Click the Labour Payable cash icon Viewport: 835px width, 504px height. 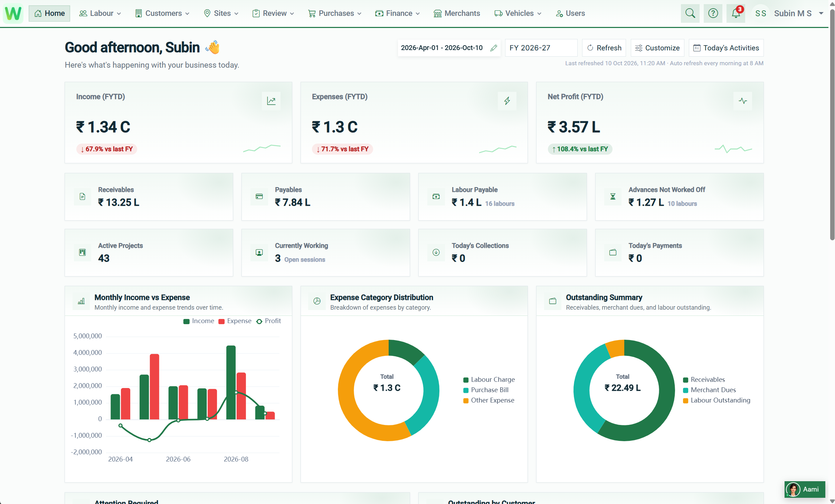[436, 196]
